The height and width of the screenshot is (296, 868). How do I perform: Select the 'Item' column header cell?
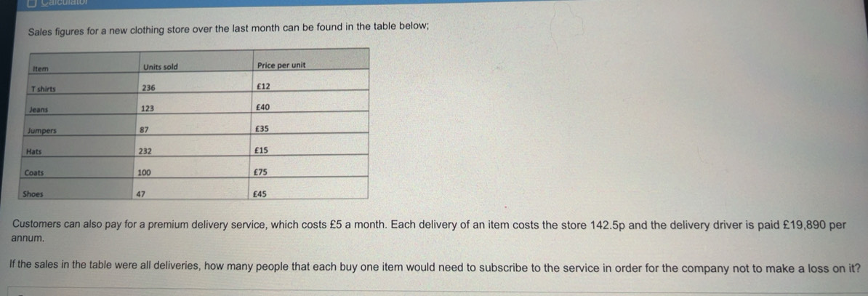point(41,69)
